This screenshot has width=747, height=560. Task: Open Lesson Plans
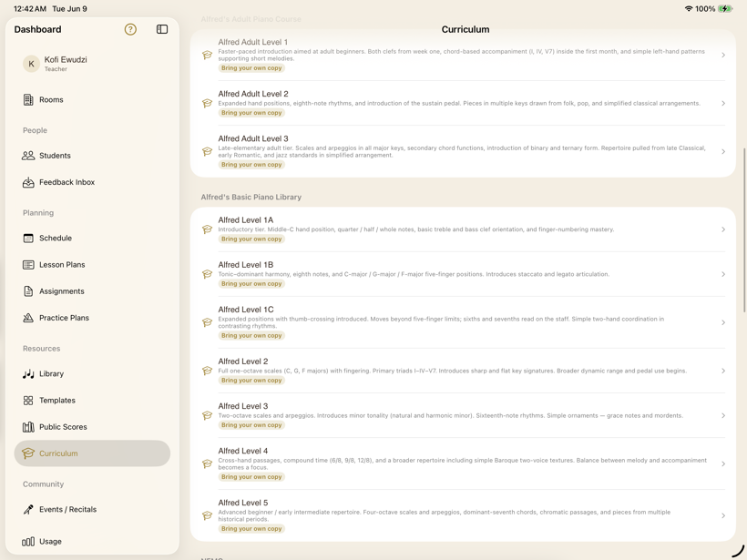(92, 265)
